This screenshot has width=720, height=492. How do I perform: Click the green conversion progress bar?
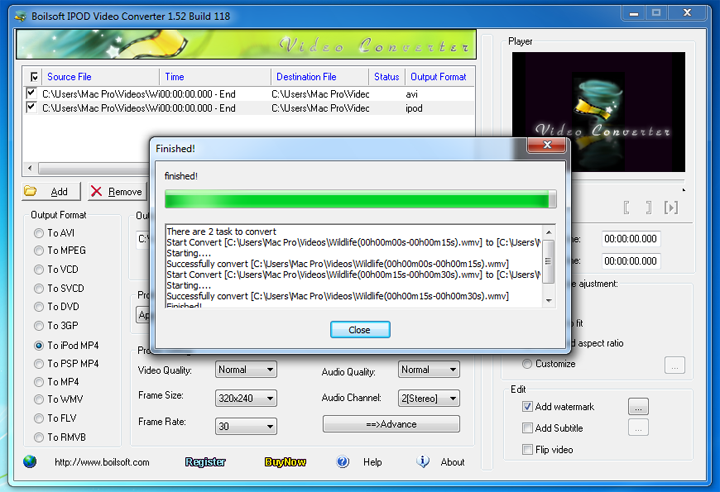[x=360, y=199]
